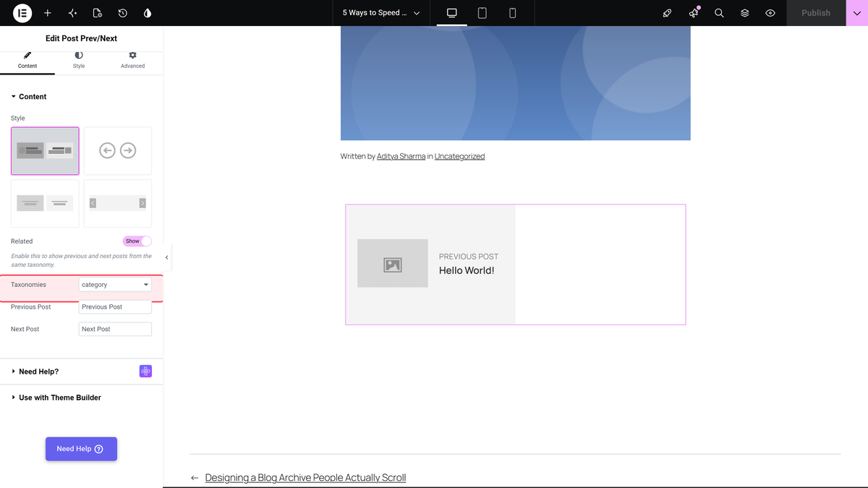Select the plain text boxes navigation style

click(x=45, y=203)
